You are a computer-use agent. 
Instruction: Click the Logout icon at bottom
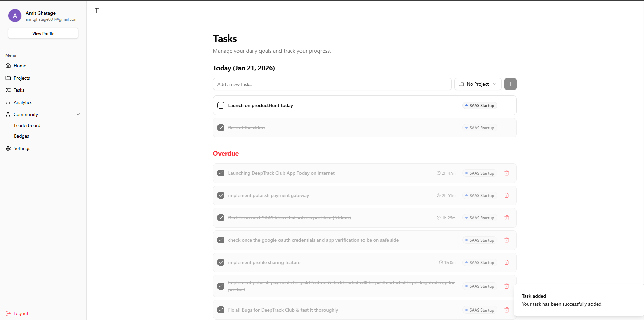point(8,313)
